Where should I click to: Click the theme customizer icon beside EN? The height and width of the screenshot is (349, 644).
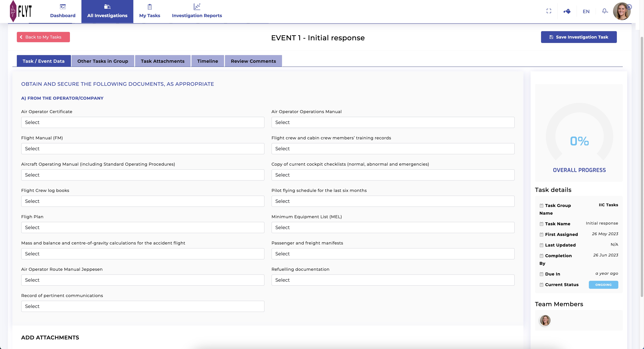coord(567,11)
